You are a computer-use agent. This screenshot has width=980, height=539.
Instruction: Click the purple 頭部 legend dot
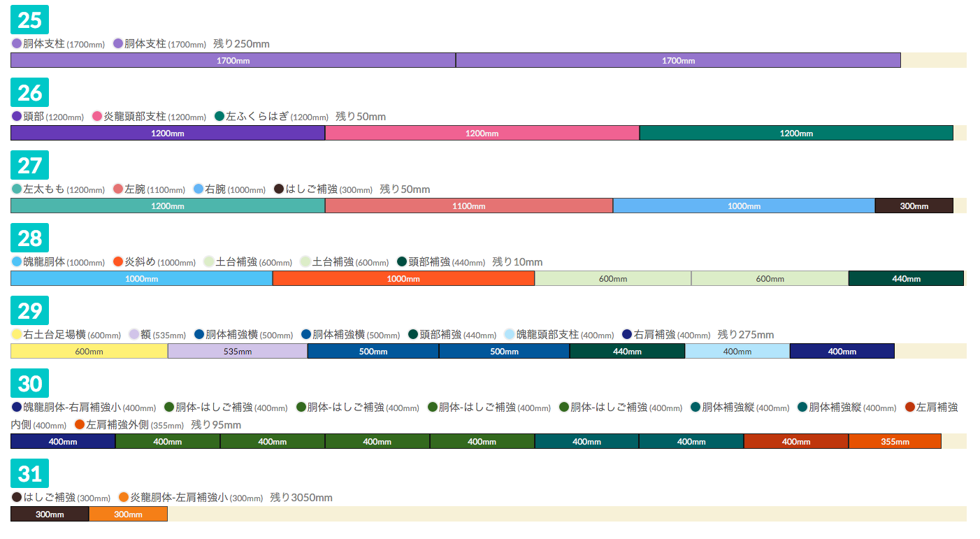pyautogui.click(x=17, y=116)
